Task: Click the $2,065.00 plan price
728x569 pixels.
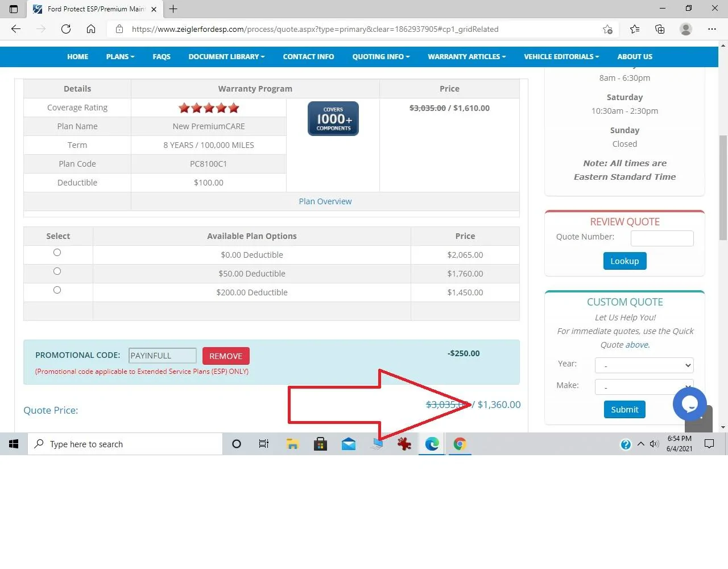Action: pyautogui.click(x=465, y=255)
